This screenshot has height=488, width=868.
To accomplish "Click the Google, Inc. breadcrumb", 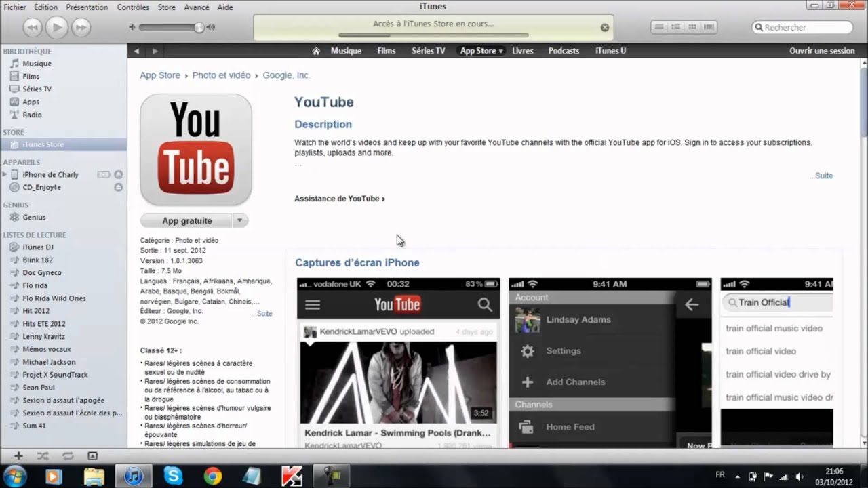I will coord(286,75).
